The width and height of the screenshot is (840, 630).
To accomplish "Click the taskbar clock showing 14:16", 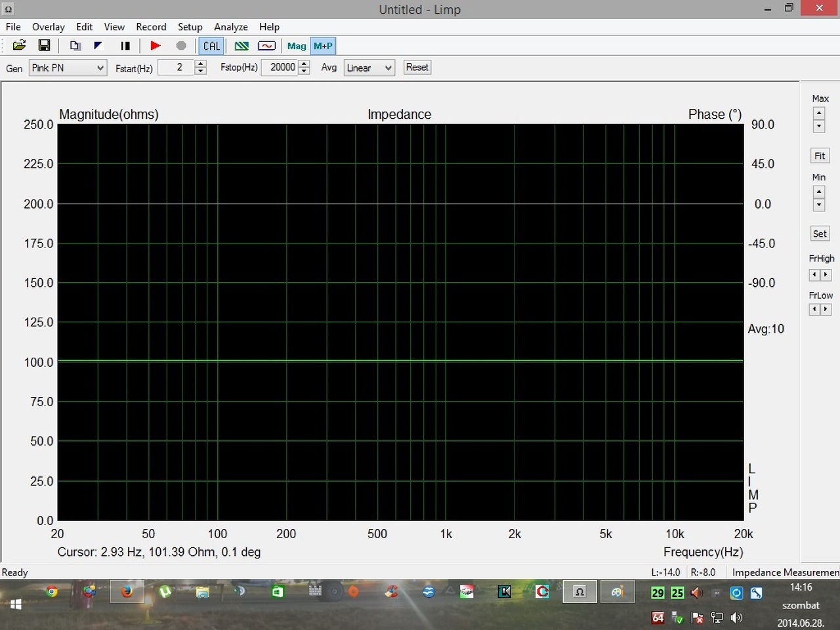I will [x=801, y=587].
